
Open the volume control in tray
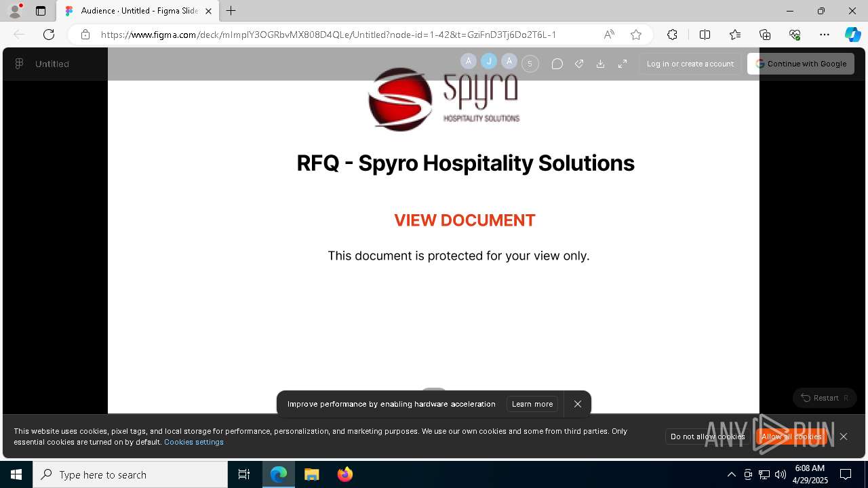[x=781, y=474]
